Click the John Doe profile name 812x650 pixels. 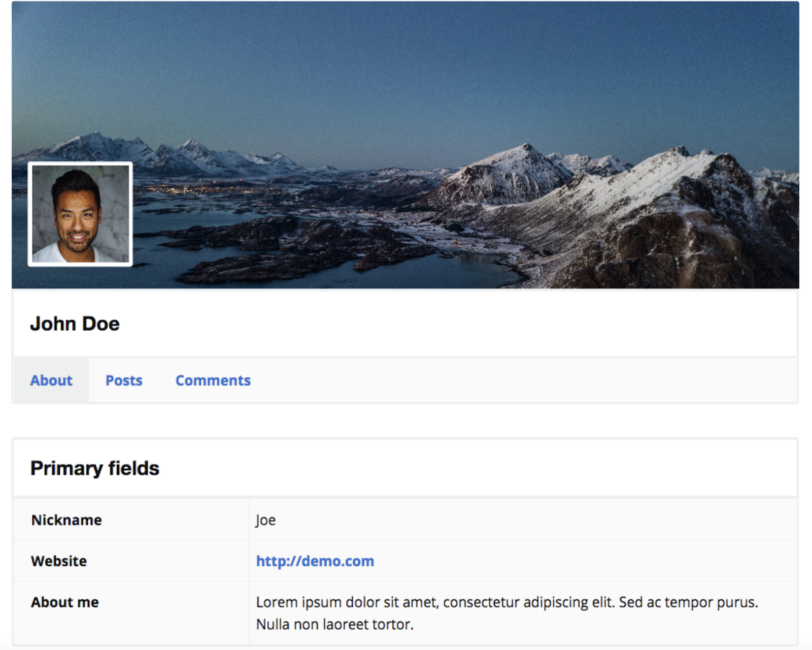(x=75, y=324)
